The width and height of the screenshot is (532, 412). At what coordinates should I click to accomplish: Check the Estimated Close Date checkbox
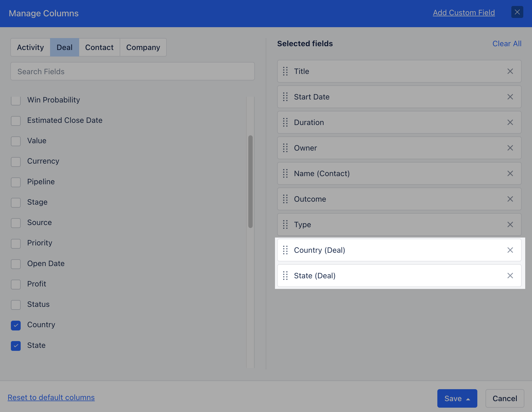16,121
